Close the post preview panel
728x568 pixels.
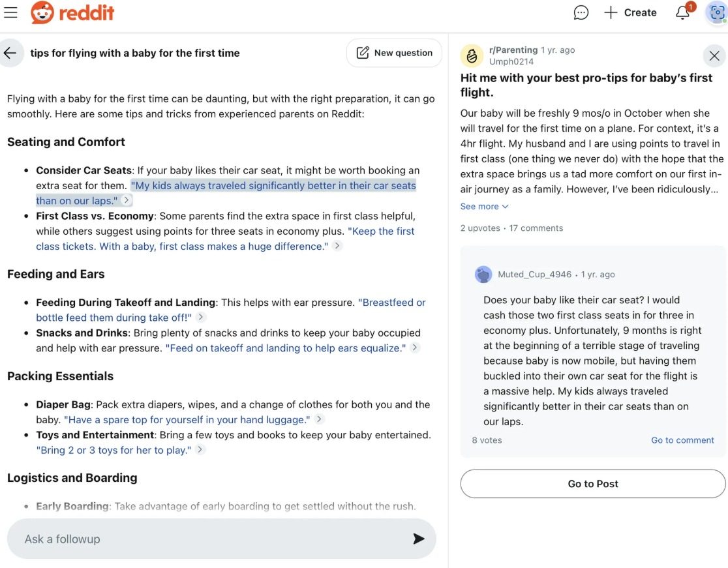714,56
